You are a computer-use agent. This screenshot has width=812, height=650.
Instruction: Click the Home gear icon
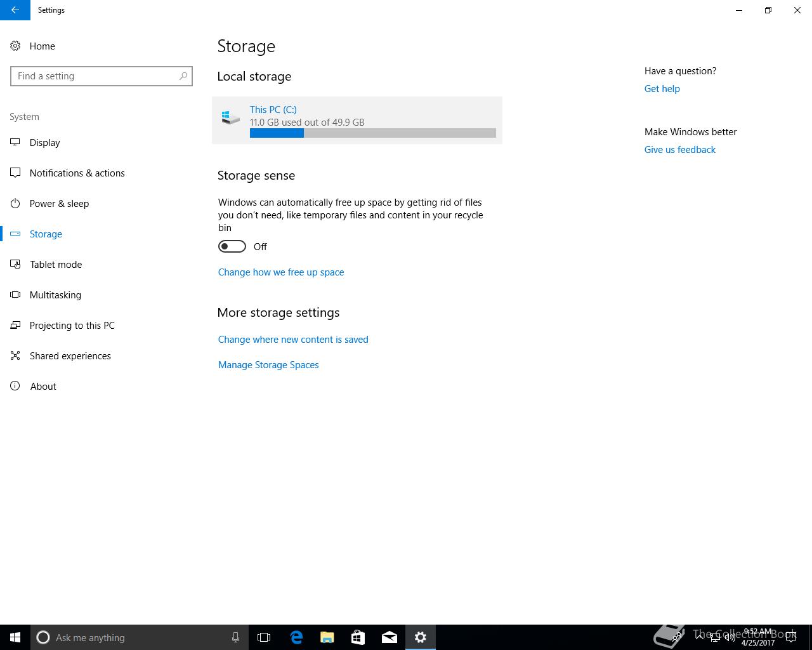[15, 46]
